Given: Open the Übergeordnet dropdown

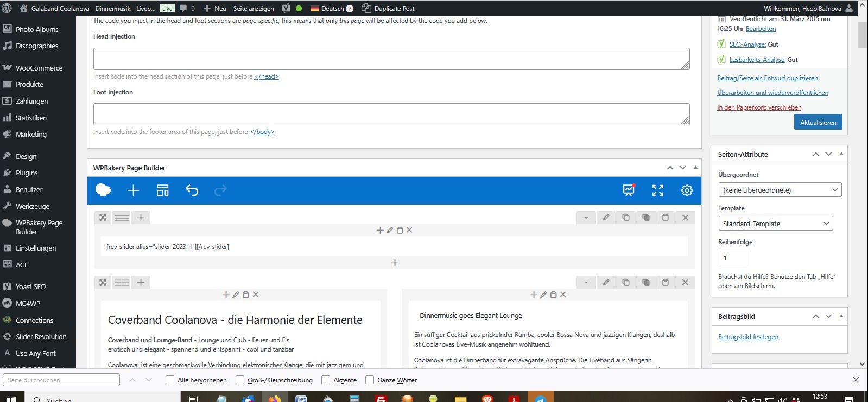Looking at the screenshot, I should tap(780, 190).
